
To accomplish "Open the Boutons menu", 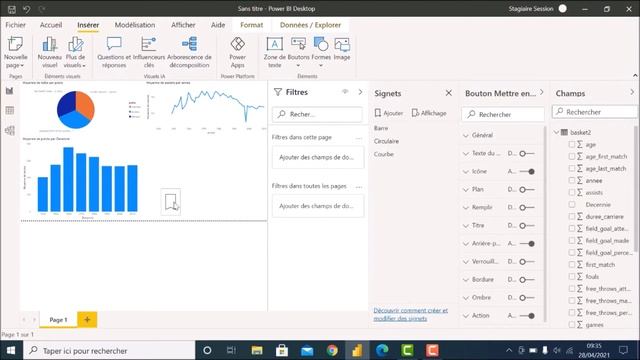I will point(298,52).
